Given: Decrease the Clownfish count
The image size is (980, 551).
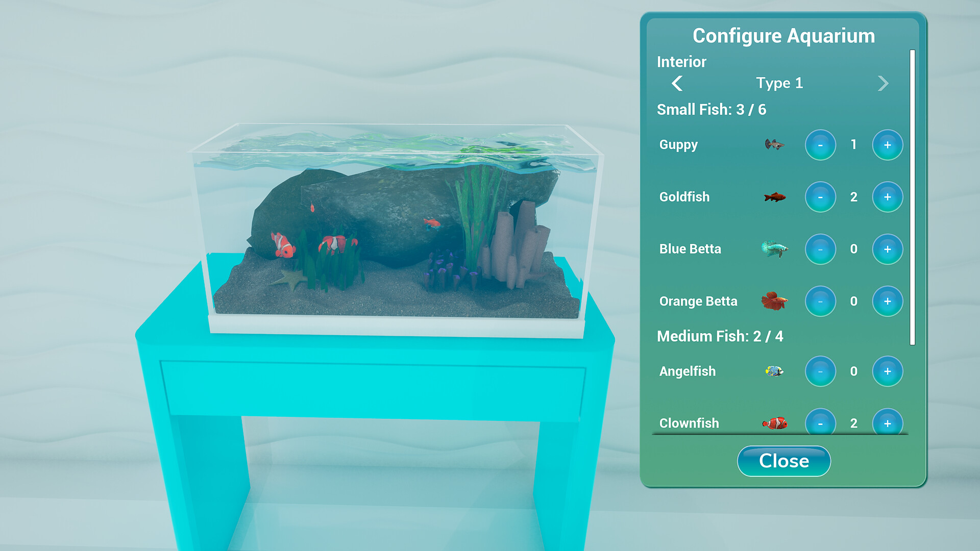Looking at the screenshot, I should point(820,423).
